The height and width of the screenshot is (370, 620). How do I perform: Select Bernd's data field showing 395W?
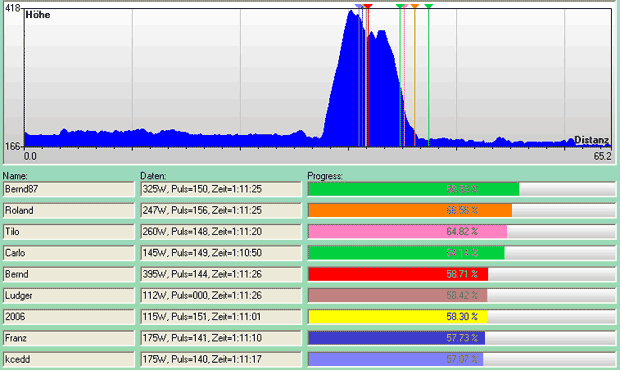221,274
